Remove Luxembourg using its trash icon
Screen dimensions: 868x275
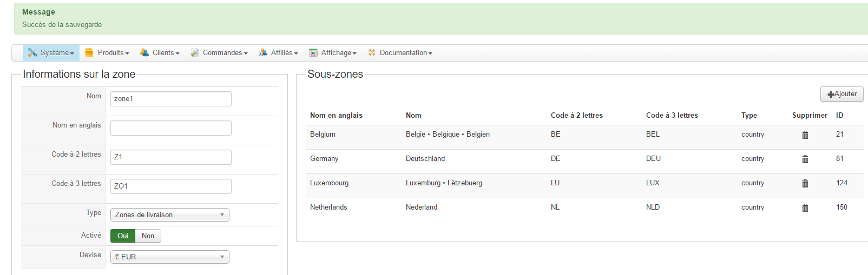(x=805, y=183)
